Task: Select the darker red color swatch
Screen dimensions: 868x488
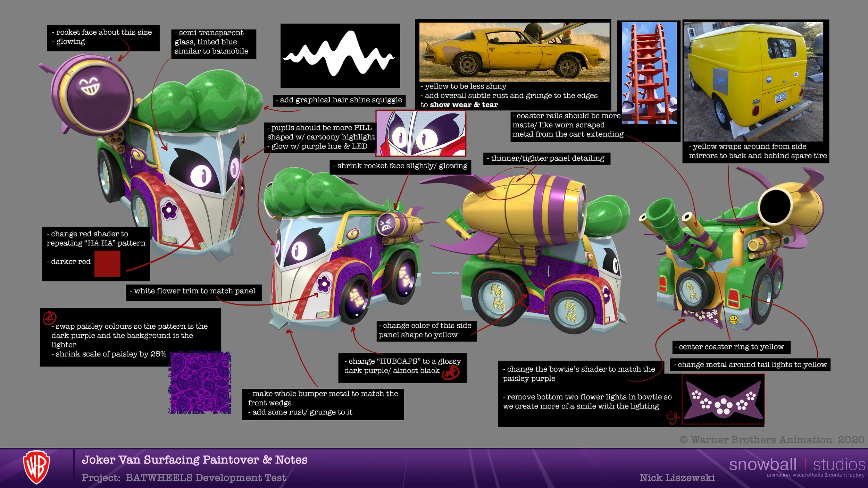Action: pos(107,264)
